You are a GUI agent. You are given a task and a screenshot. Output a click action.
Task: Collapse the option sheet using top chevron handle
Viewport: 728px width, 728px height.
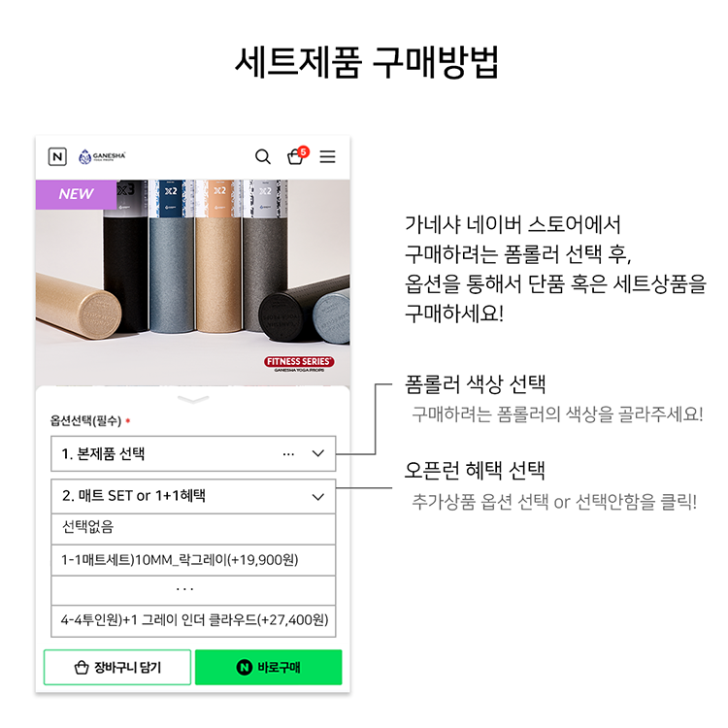pos(193,399)
